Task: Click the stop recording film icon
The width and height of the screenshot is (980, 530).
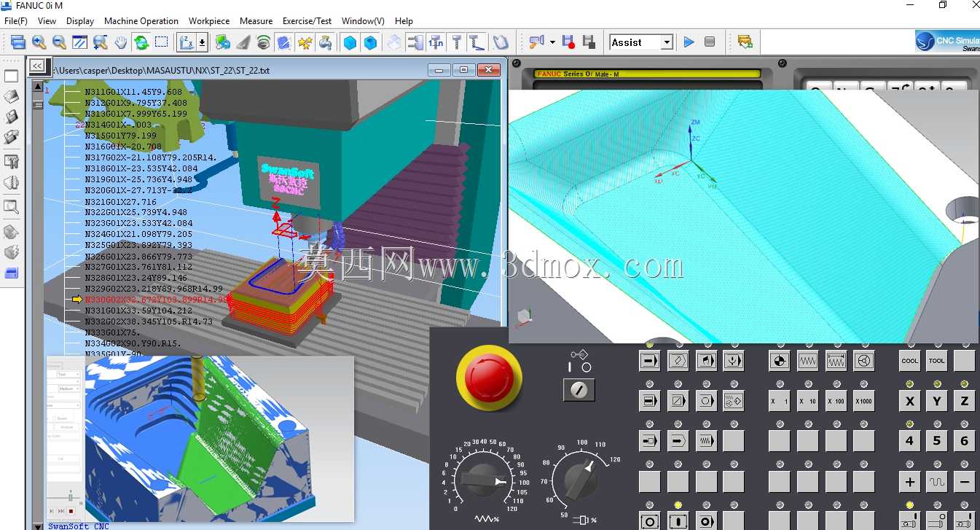Action: point(589,42)
